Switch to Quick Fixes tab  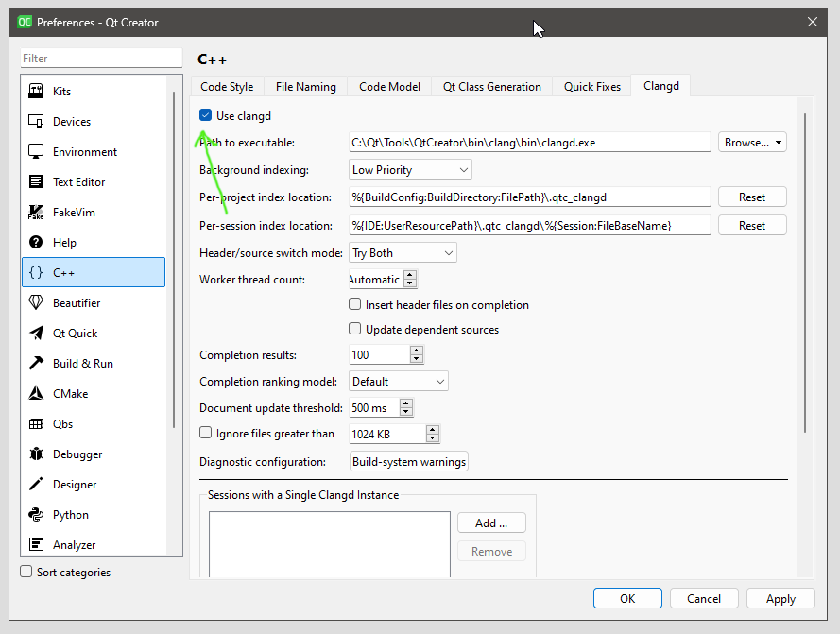[x=592, y=86]
